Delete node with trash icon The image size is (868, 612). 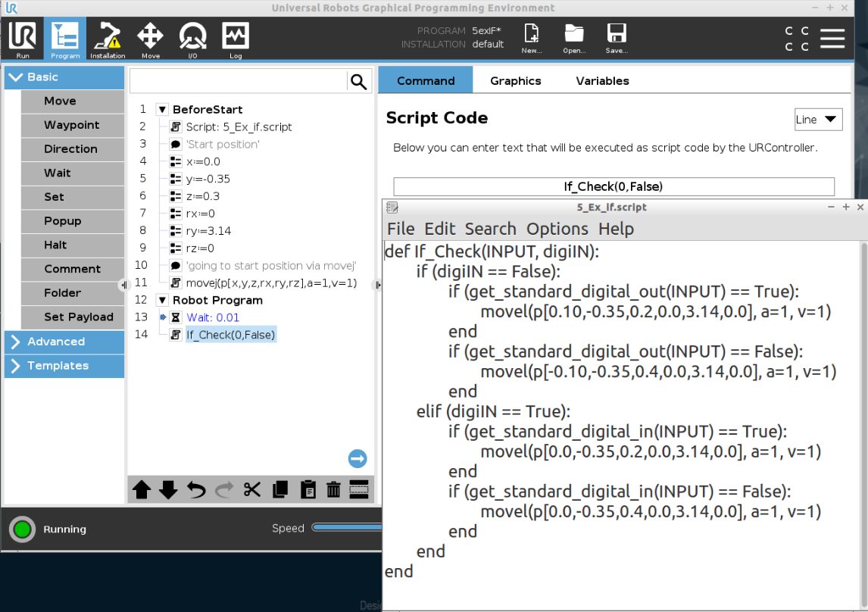[333, 490]
